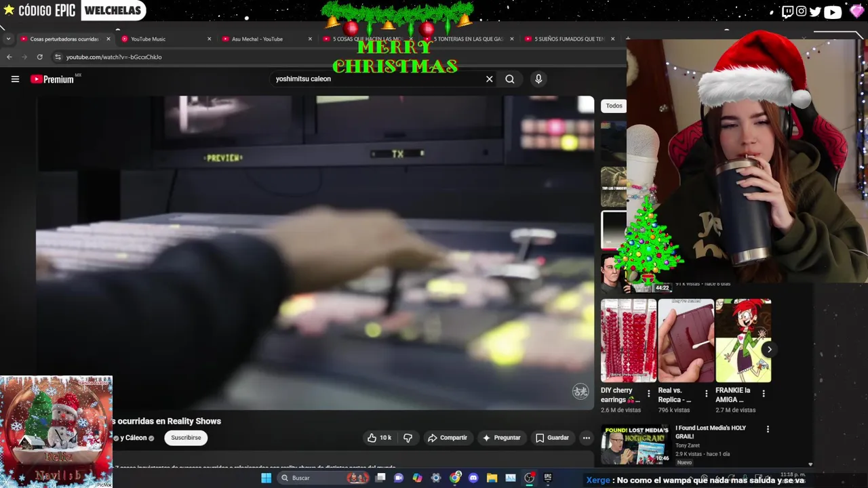
Task: Click the I Found Lost Media's HOLY GRAIL! title
Action: coord(710,432)
